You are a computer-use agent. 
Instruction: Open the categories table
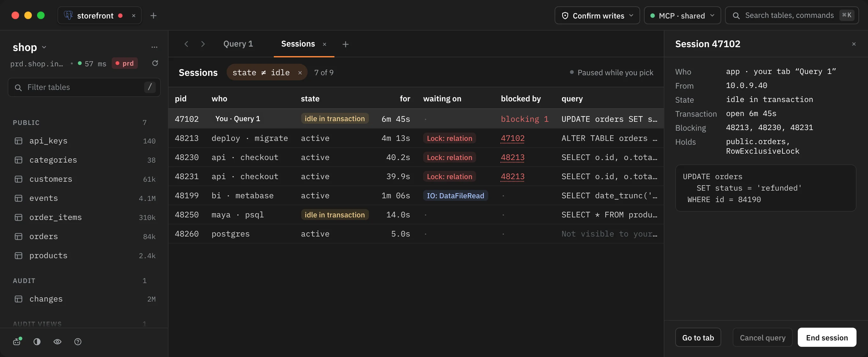coord(84,160)
